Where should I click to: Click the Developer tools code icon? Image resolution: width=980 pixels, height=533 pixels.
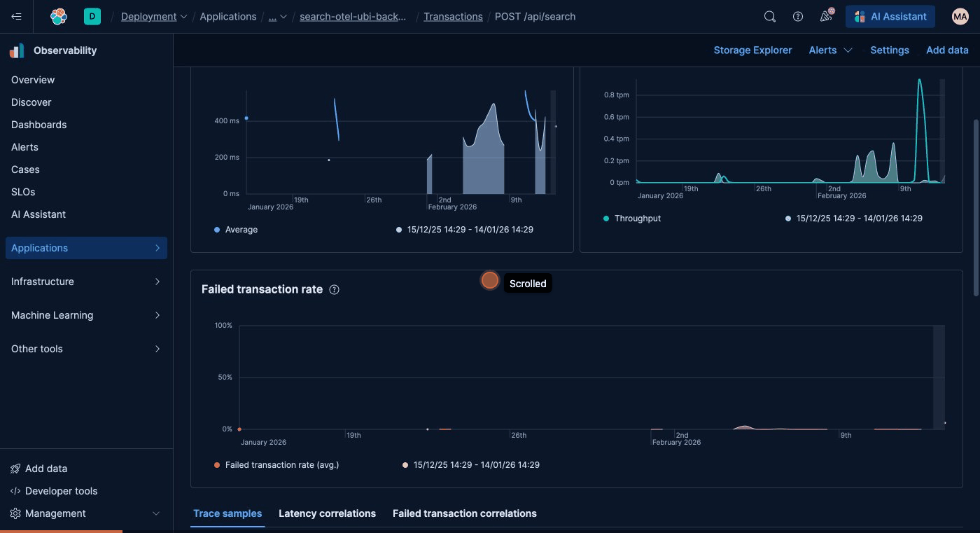pyautogui.click(x=15, y=491)
